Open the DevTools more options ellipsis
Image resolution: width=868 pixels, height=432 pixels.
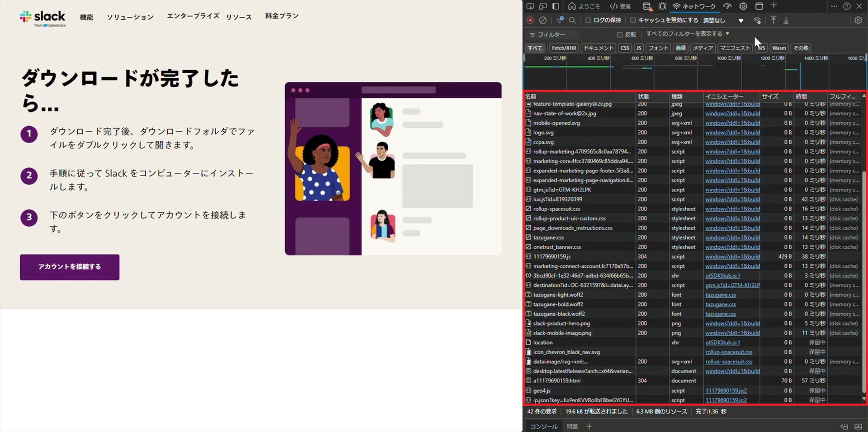(x=834, y=6)
